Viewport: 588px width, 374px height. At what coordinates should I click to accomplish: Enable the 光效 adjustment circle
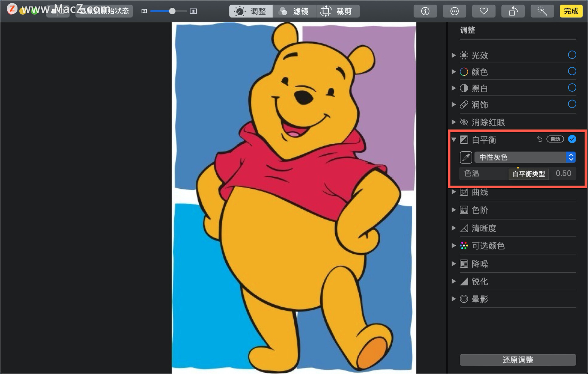tap(572, 55)
